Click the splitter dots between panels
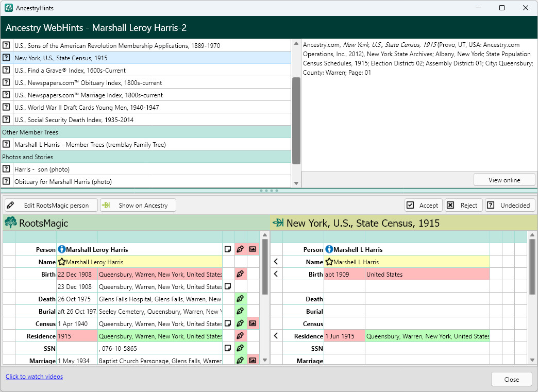Image resolution: width=538 pixels, height=392 pixels. pos(269,191)
